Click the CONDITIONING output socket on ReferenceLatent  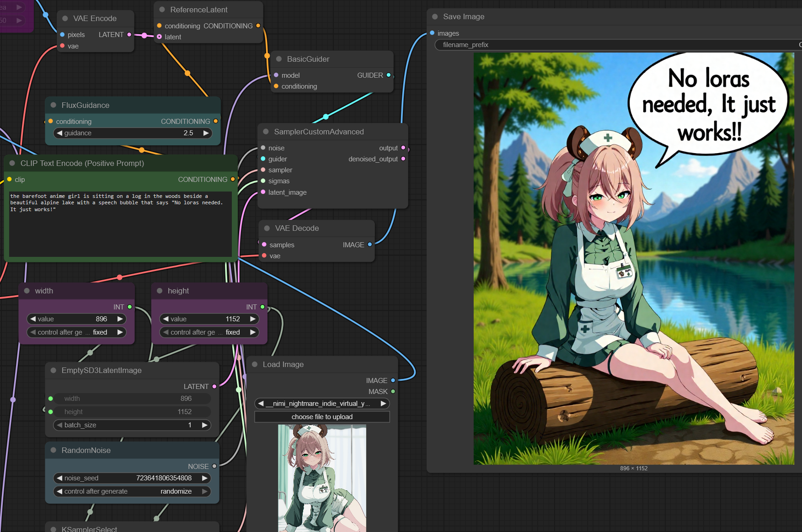pos(258,26)
